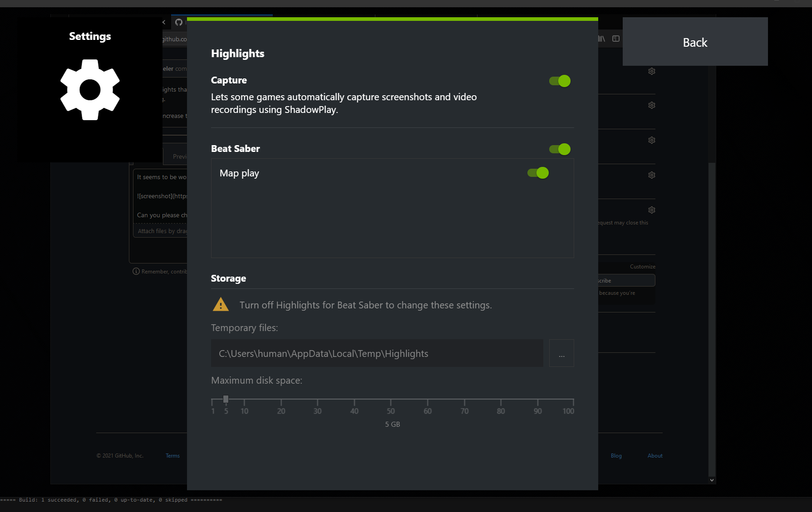Click the 'Highlights' heading
812x512 pixels.
tap(237, 54)
